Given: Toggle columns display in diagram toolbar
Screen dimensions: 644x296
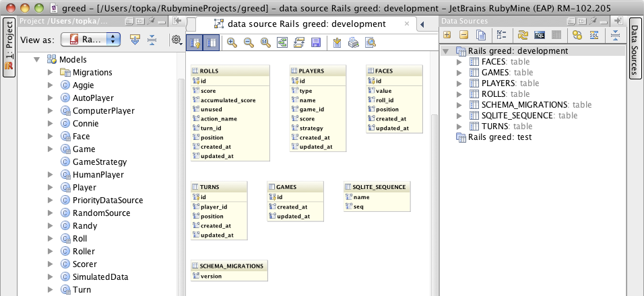Looking at the screenshot, I should [211, 42].
